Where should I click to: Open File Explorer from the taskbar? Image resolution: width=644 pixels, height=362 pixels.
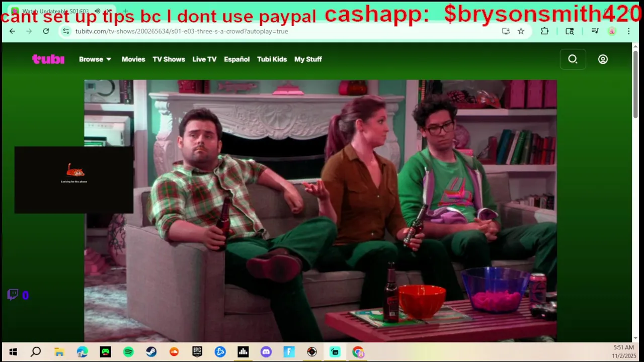pyautogui.click(x=59, y=352)
